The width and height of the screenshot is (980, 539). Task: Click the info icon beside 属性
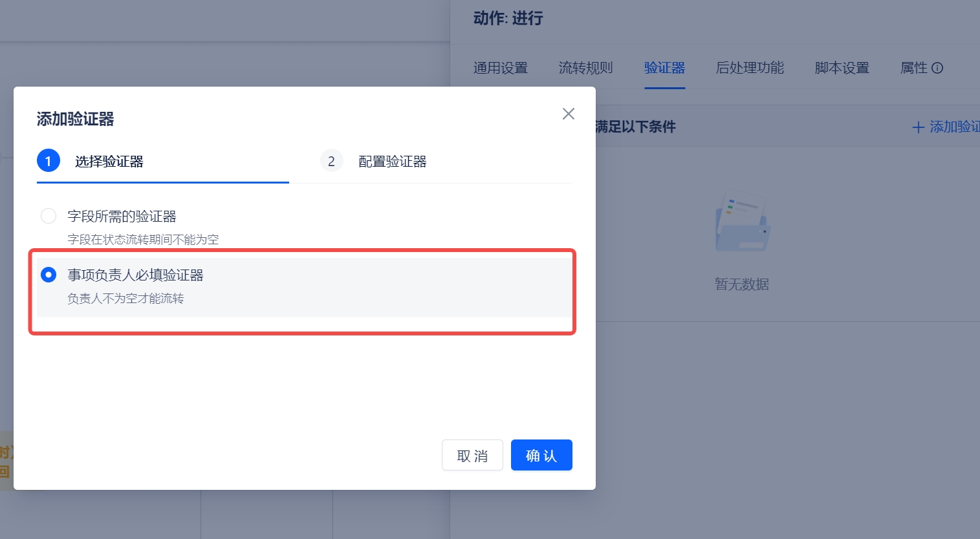(937, 68)
